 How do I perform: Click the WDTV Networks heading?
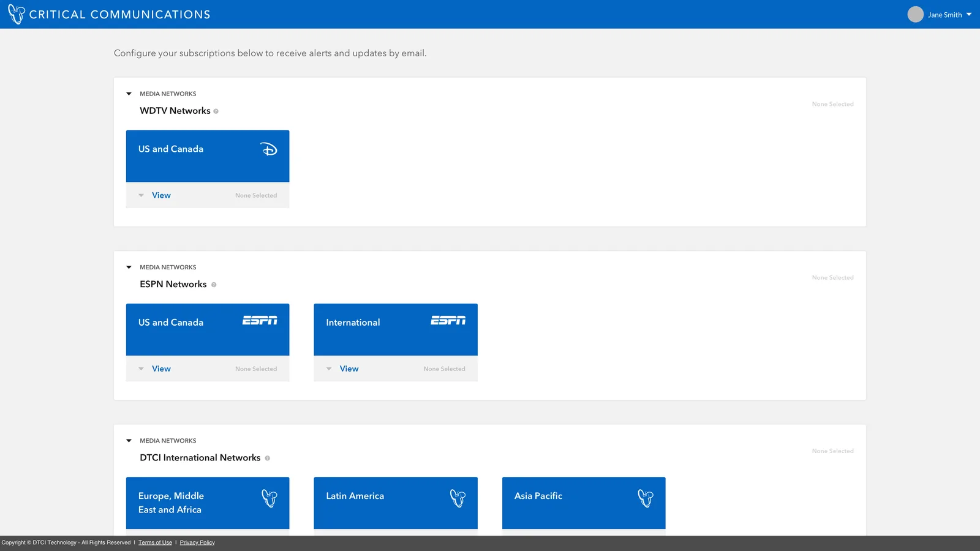tap(175, 111)
